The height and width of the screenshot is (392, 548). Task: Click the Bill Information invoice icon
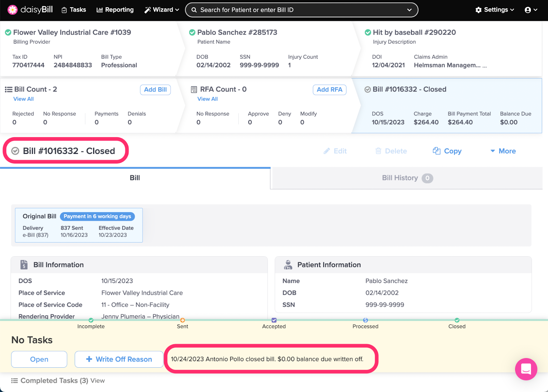coord(24,265)
